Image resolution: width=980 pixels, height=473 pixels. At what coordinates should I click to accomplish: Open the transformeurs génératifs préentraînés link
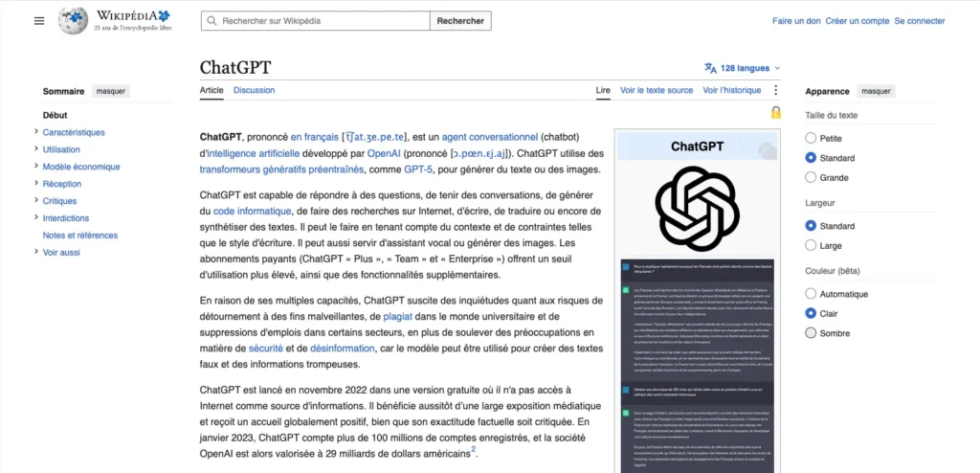point(281,169)
